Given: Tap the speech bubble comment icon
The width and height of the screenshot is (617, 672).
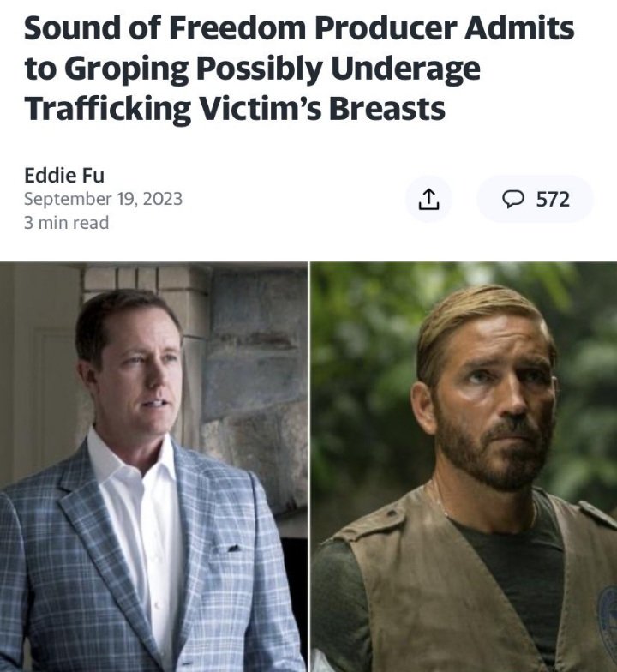Looking at the screenshot, I should click(512, 199).
